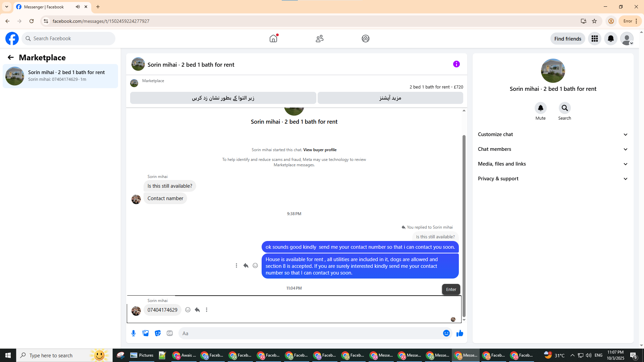Click the chat message scrollbar
Viewport: 644px width, 362px height.
(464, 226)
